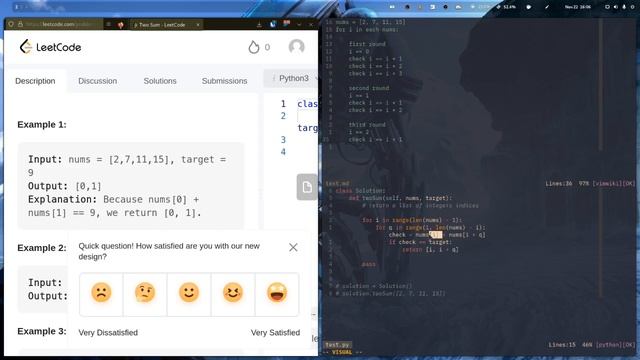This screenshot has width=640, height=360.
Task: Close the Two Sum - LeetCode tab
Action: click(x=198, y=25)
